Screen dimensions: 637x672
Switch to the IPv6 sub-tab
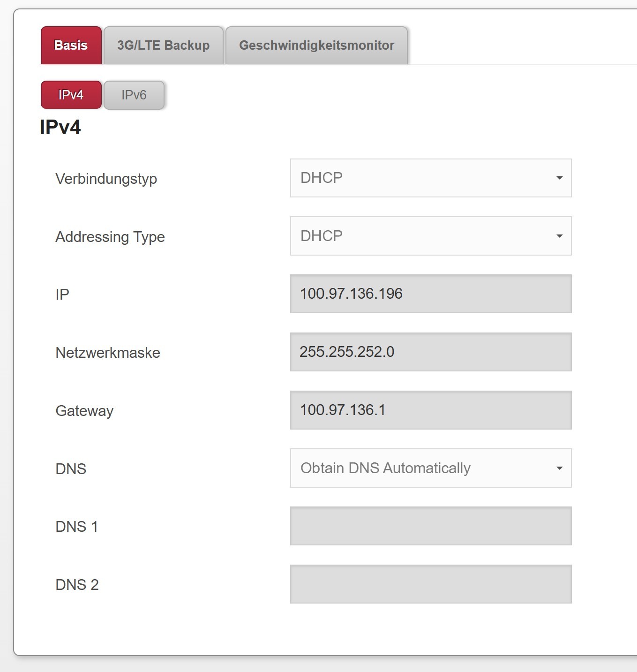tap(134, 95)
